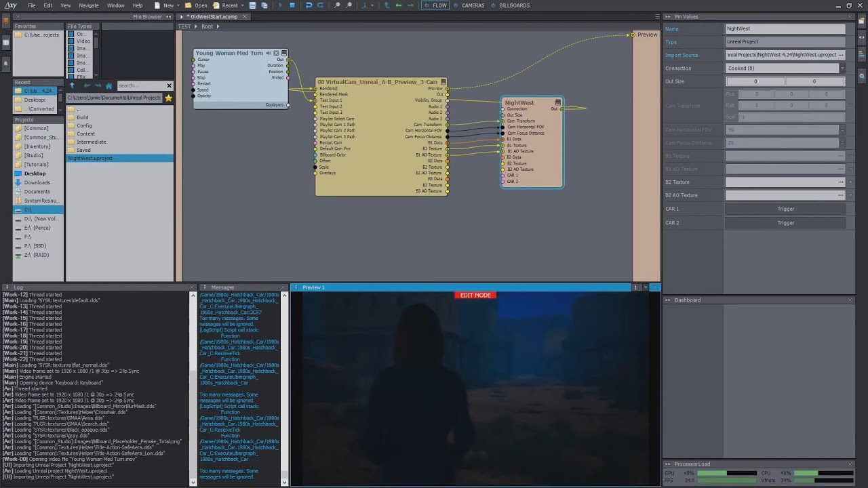Toggle the Video file type checkbox
Viewport: 868px width, 488px height.
coord(71,41)
